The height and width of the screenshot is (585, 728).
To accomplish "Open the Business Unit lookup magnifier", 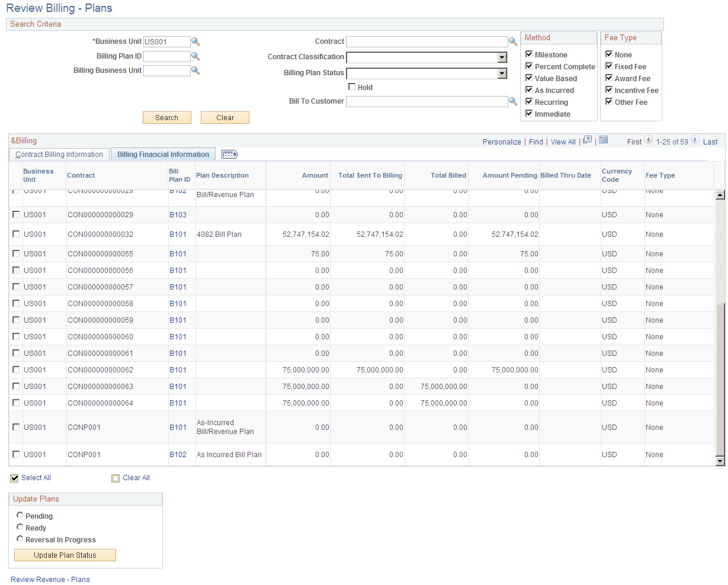I will 195,41.
